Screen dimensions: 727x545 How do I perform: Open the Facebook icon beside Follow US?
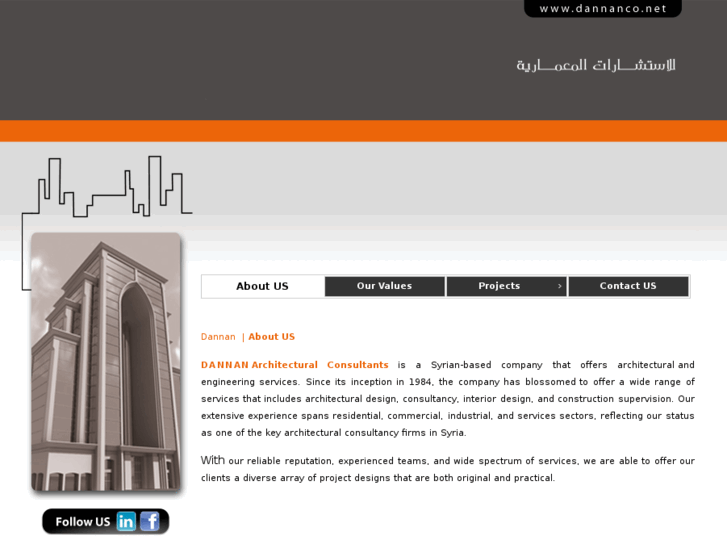tap(150, 521)
